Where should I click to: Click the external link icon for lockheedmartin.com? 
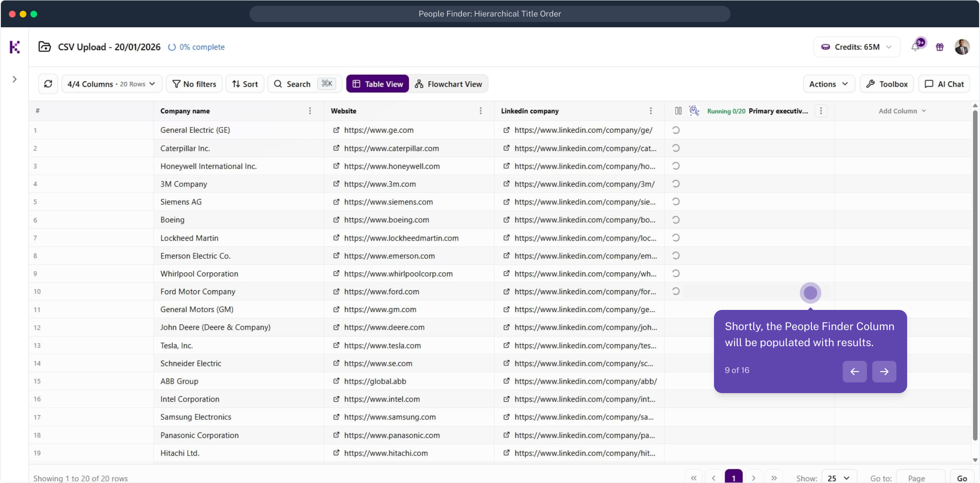336,238
